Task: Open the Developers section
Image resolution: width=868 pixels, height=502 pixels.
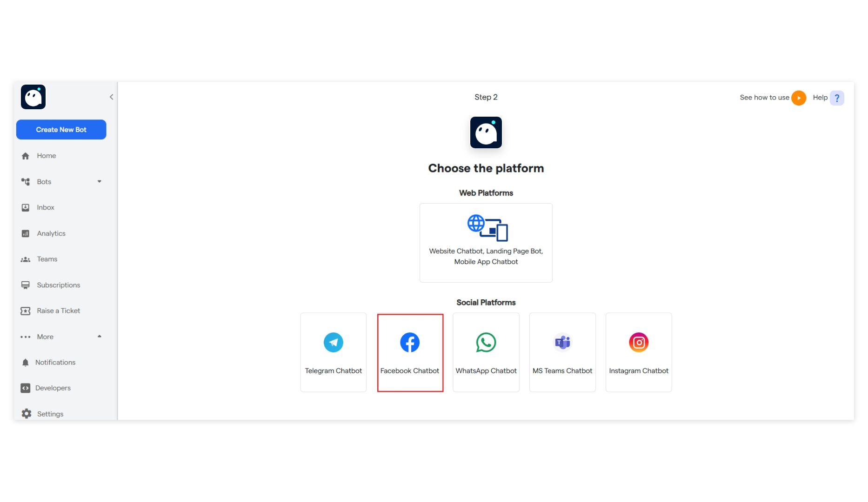Action: coord(53,388)
